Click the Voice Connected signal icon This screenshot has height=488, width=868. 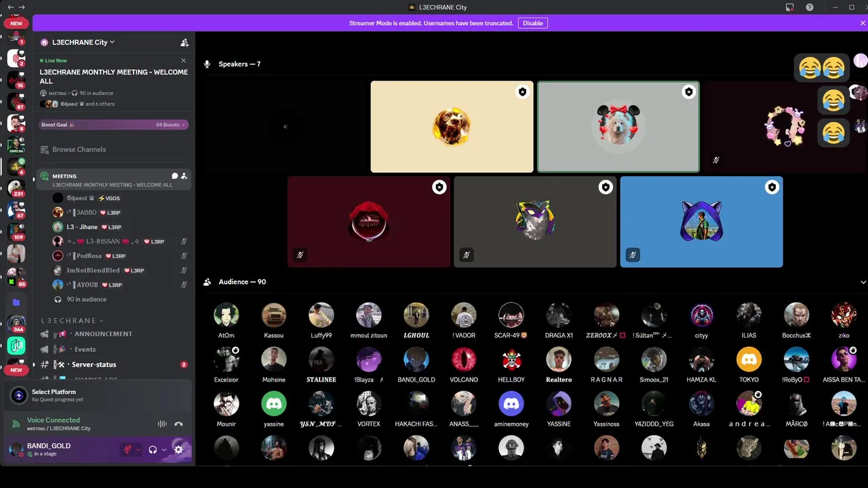point(16,424)
